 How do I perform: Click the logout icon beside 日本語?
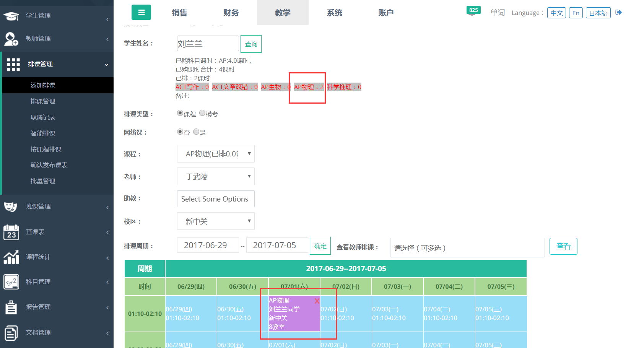point(618,13)
